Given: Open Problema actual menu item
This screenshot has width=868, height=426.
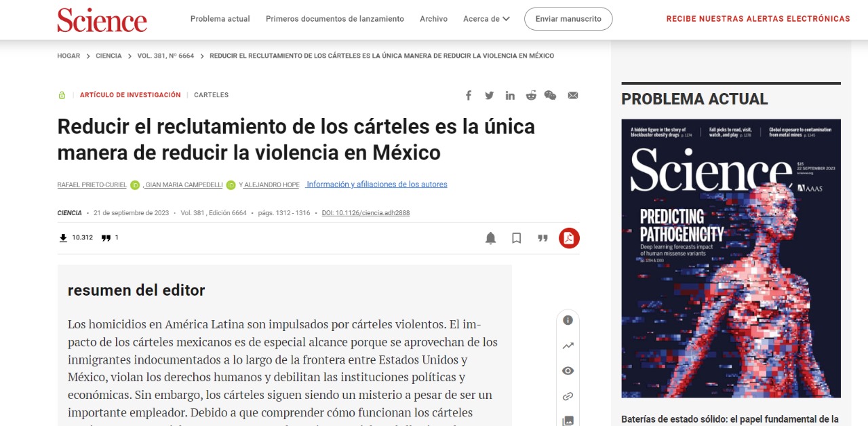Looking at the screenshot, I should [x=220, y=19].
